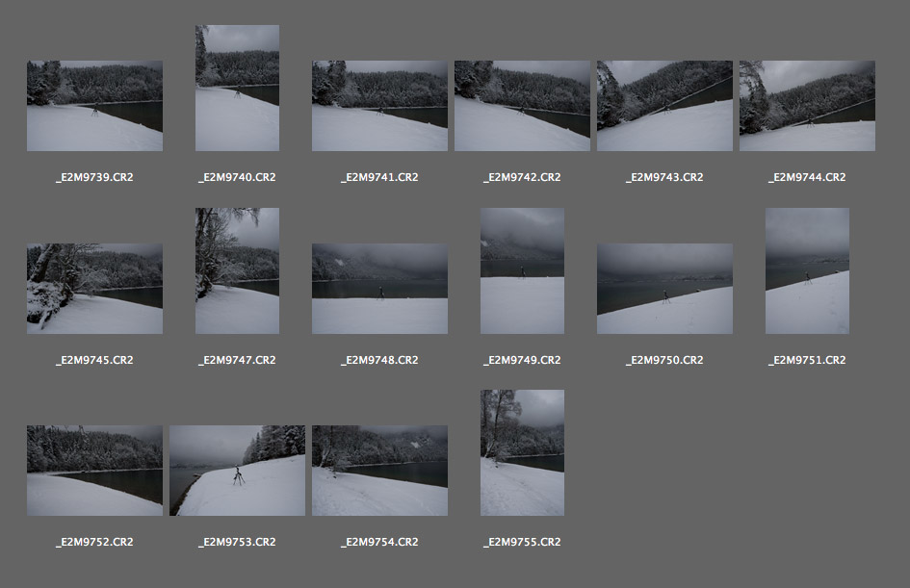Pick the last portrait thumbnail _E2M9755.CR2
910x588 pixels.
[522, 452]
